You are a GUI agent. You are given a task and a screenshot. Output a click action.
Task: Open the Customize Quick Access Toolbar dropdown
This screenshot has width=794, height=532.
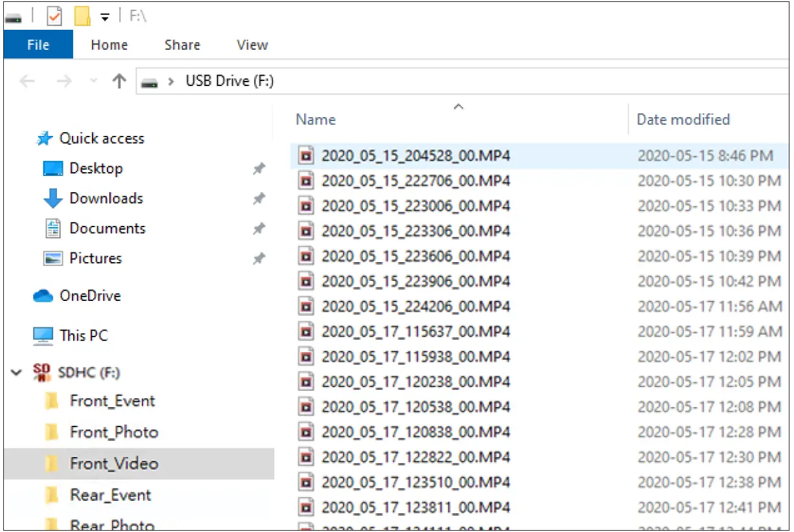coord(105,17)
